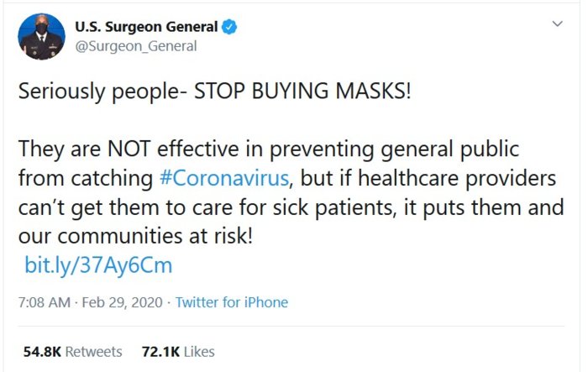Open the Twitter for iPhone source link
Viewport: 588px width, 372px height.
pos(232,302)
